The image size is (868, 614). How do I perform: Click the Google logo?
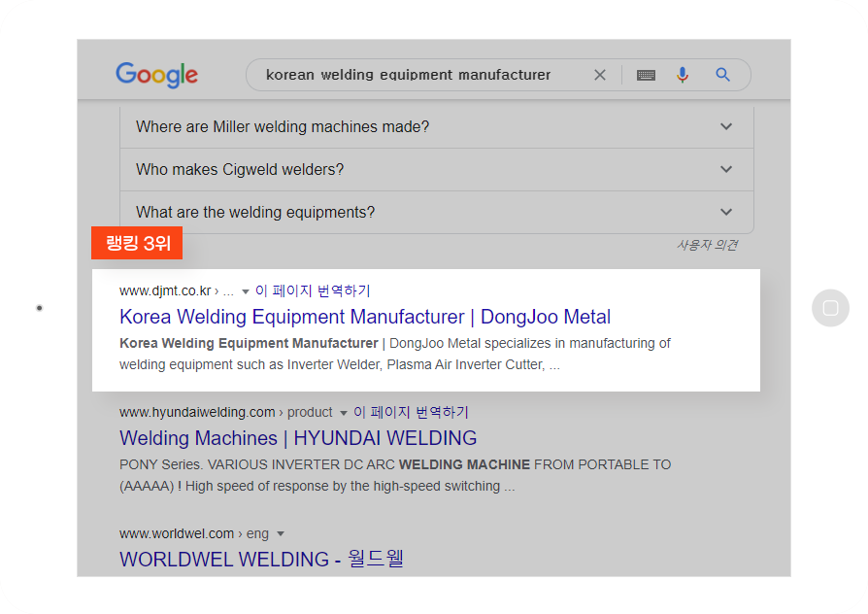click(x=156, y=75)
